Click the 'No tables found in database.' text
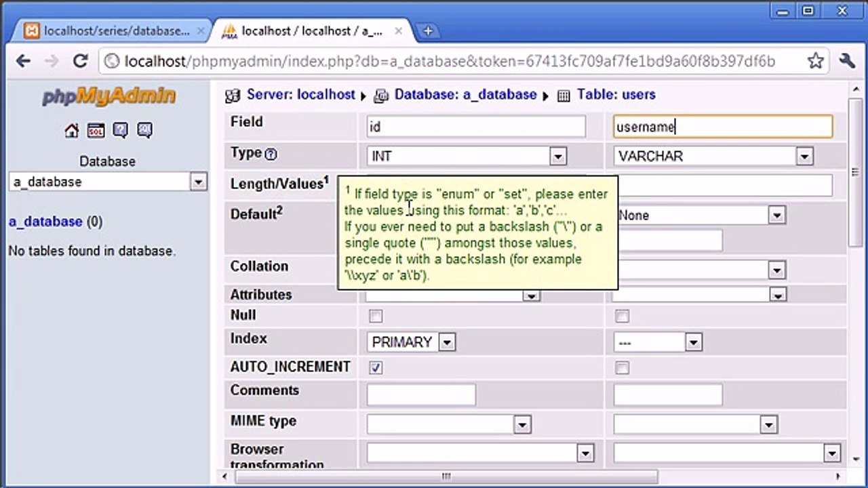The height and width of the screenshot is (488, 868). pyautogui.click(x=92, y=251)
